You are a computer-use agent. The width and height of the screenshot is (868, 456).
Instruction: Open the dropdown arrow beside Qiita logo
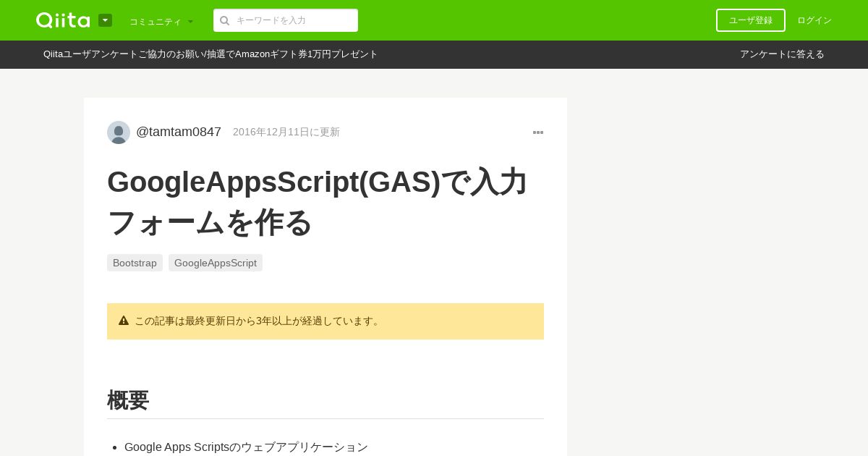[x=105, y=20]
